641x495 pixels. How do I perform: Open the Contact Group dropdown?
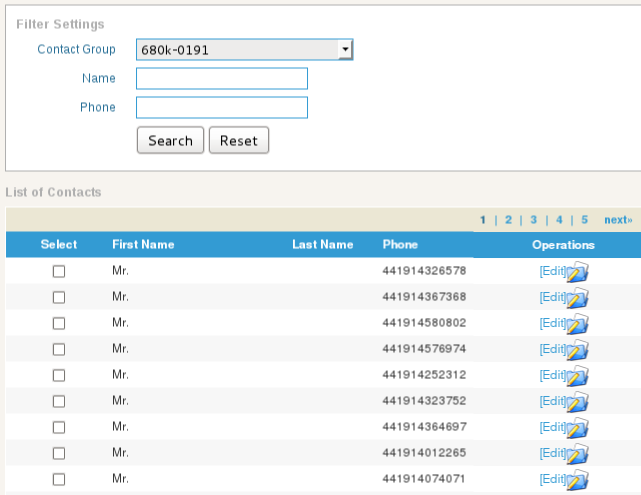tap(244, 49)
